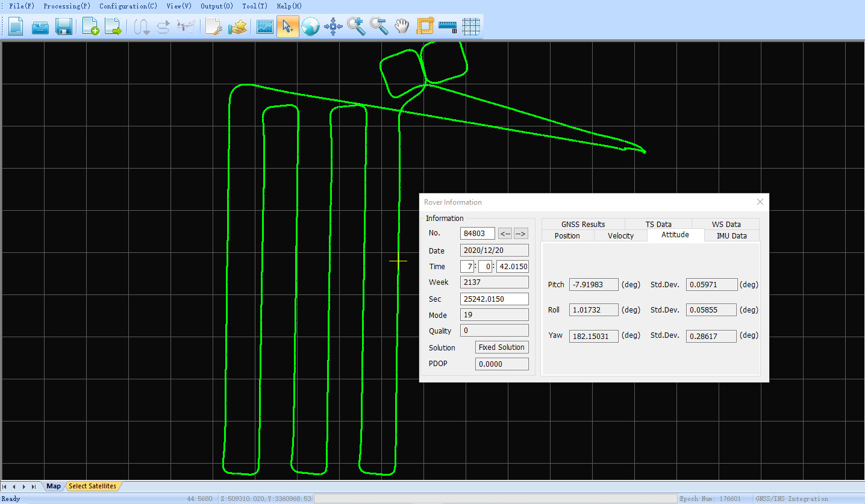Click the grayed-out route arrow icon
This screenshot has width=865, height=504.
coord(163,26)
